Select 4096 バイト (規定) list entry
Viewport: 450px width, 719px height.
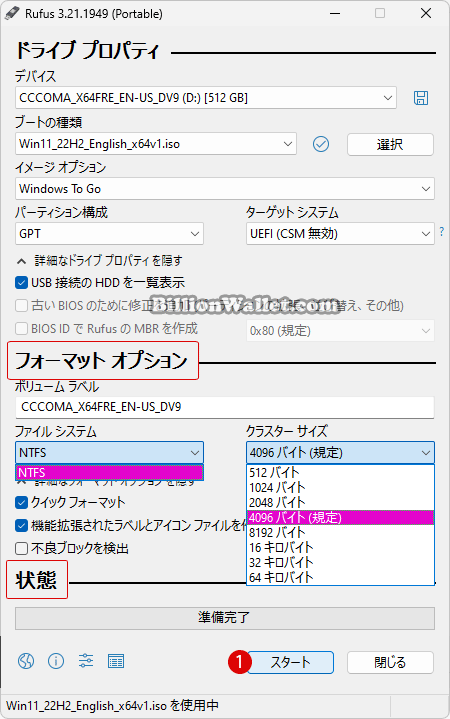point(340,518)
